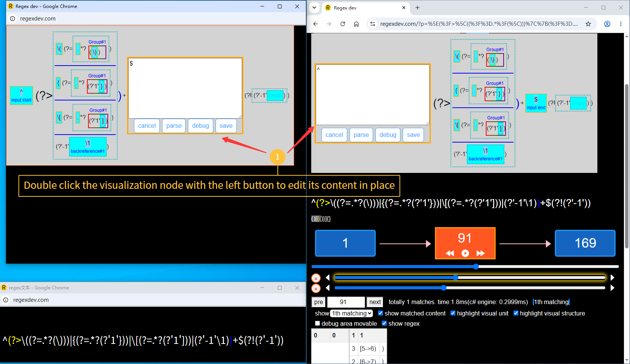This screenshot has width=630, height=364.
Task: Uncheck the show regex checkbox
Action: 384,323
